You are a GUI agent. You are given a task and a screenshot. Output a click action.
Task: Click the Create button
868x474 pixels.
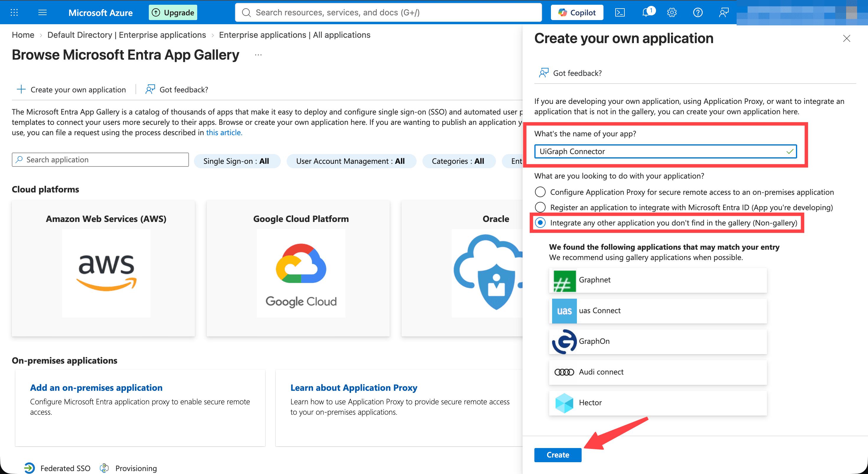[x=558, y=455]
